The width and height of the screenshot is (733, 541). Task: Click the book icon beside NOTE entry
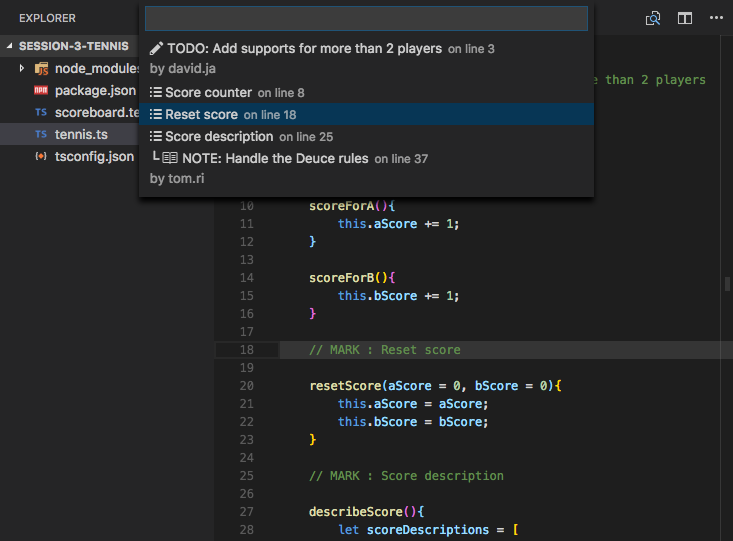(170, 158)
